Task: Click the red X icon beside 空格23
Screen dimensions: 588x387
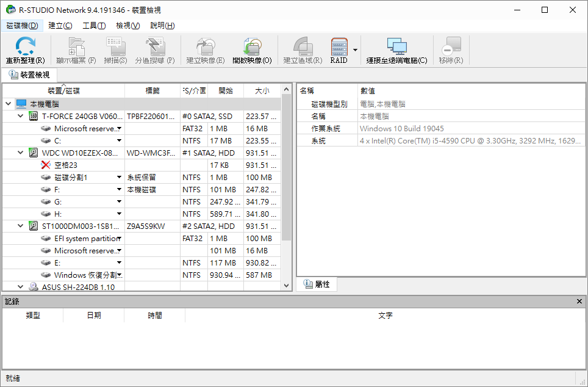Action: (x=46, y=165)
